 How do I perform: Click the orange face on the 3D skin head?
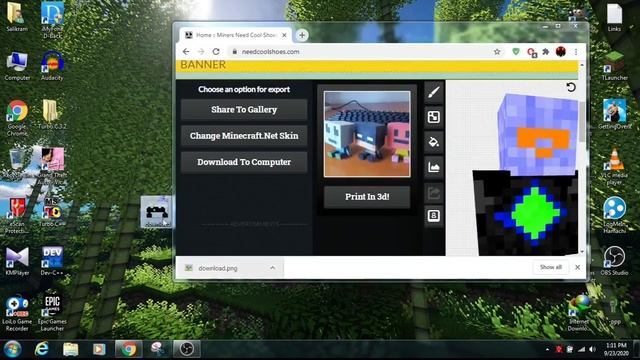pos(543,142)
